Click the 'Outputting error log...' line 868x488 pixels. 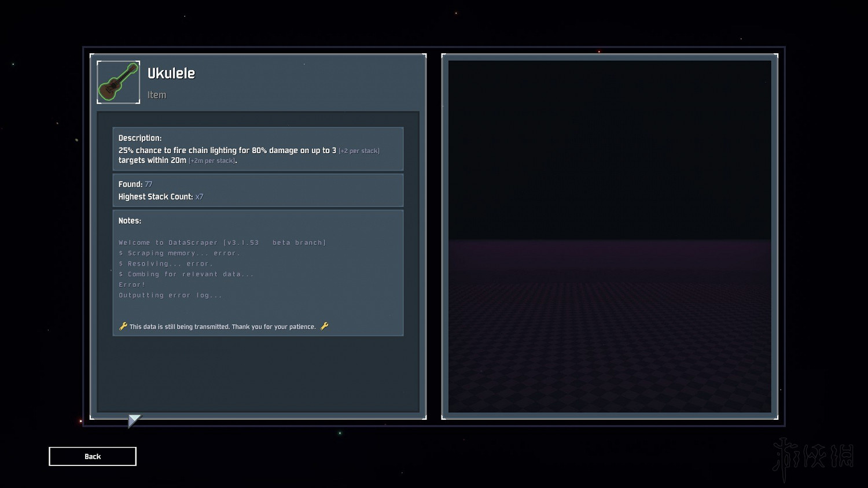tap(170, 295)
